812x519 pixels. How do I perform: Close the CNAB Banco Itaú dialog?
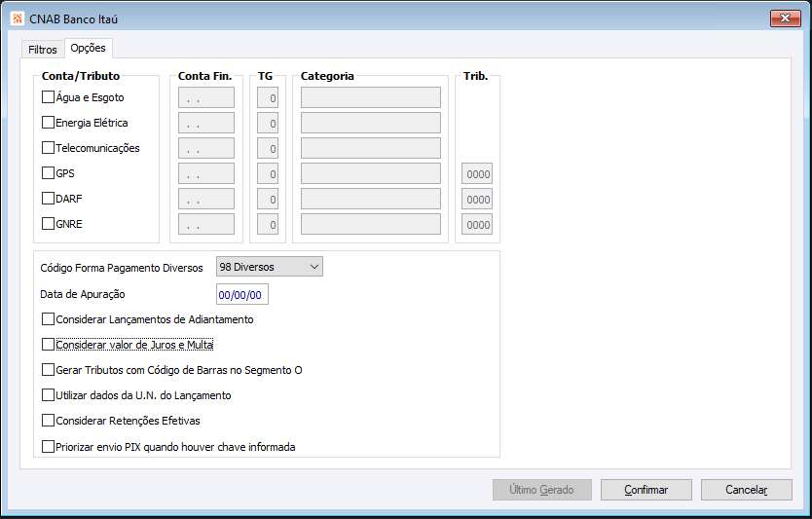(785, 19)
